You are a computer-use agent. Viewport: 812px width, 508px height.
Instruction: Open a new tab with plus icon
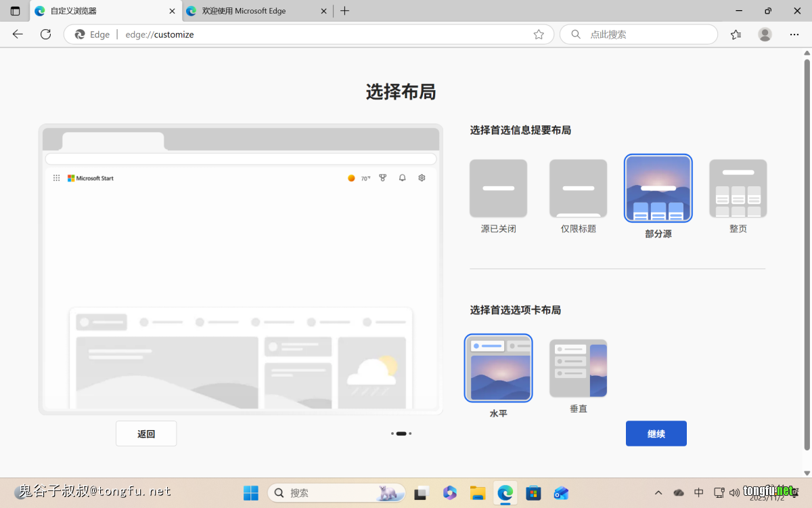click(345, 11)
